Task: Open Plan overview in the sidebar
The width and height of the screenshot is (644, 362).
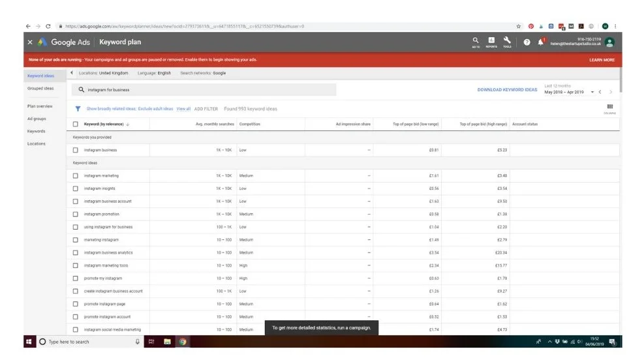Action: point(40,106)
